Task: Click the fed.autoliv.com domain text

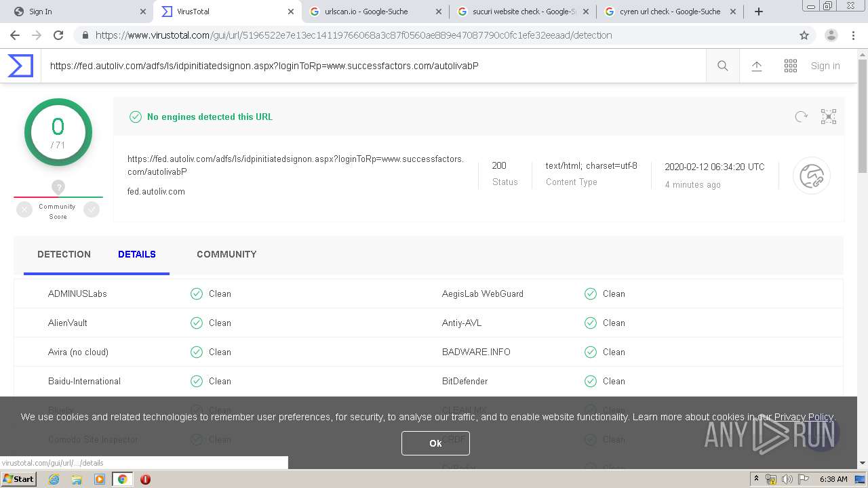Action: 156,191
